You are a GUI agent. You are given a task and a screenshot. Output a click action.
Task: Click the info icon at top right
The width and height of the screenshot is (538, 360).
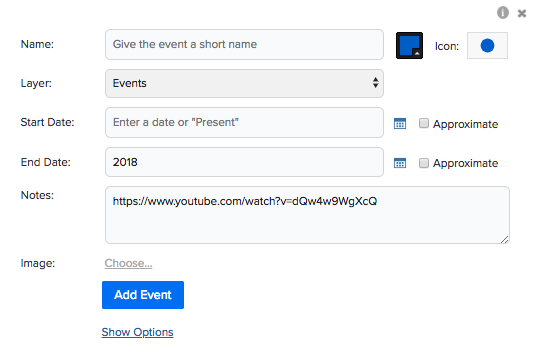503,13
